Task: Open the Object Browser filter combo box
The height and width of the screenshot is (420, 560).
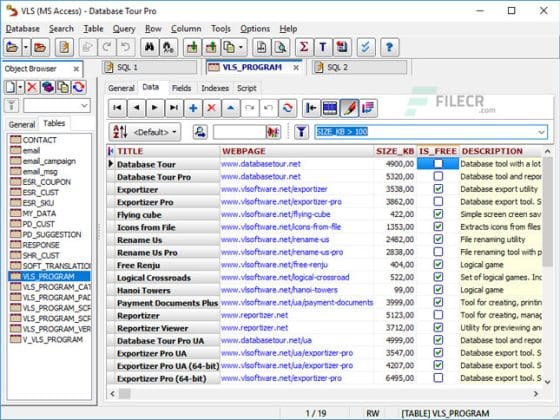Action: click(x=57, y=106)
